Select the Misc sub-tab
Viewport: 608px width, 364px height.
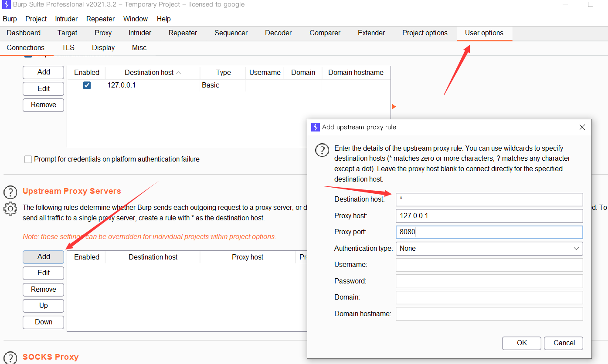tap(139, 48)
